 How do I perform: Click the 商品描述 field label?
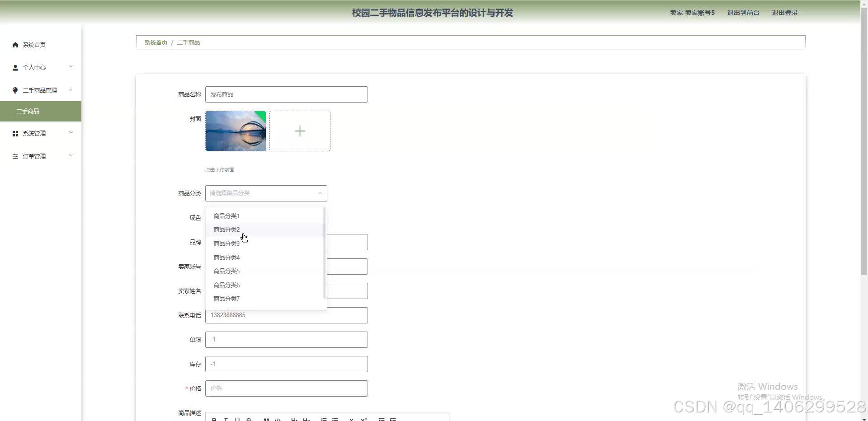pos(189,413)
